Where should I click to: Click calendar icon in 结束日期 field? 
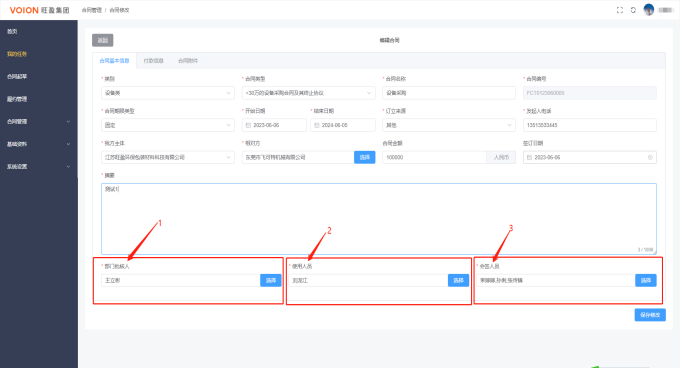[317, 125]
